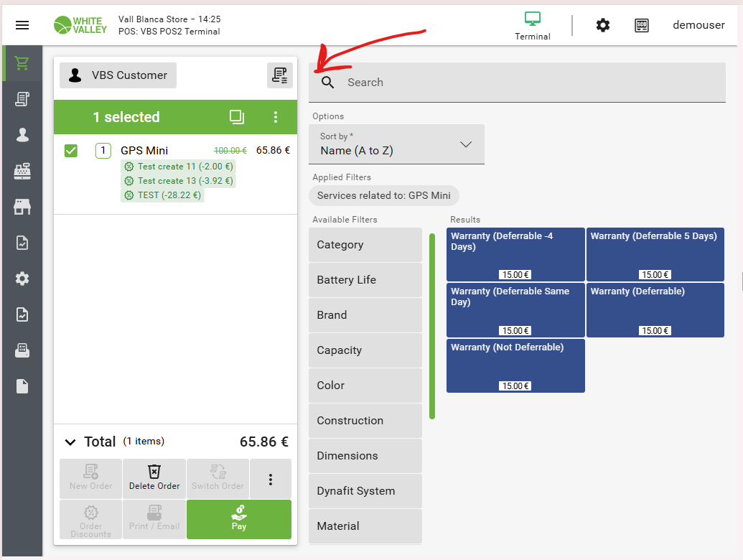Focus the product Search field
Viewport: 743px width, 560px height.
tap(517, 83)
